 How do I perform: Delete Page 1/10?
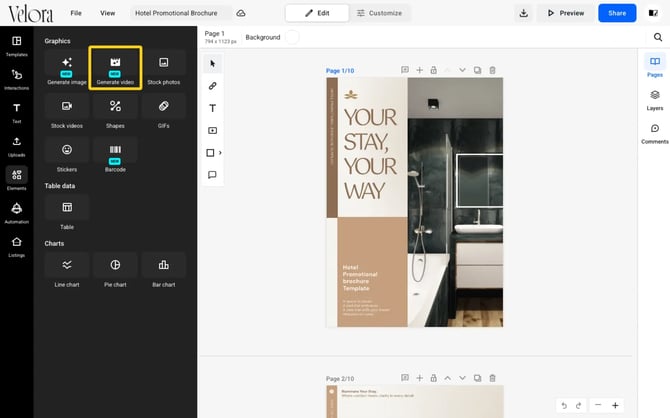click(492, 70)
